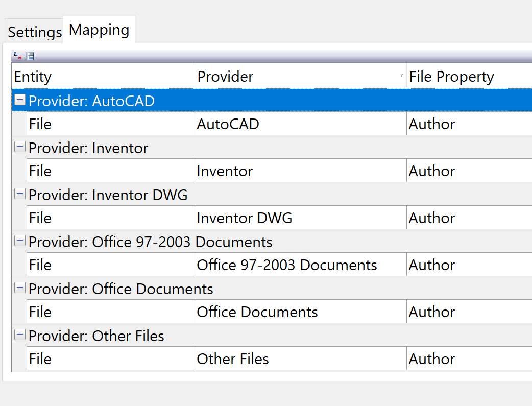Collapse the Provider: Inventor group
This screenshot has height=406, width=532.
click(x=19, y=147)
